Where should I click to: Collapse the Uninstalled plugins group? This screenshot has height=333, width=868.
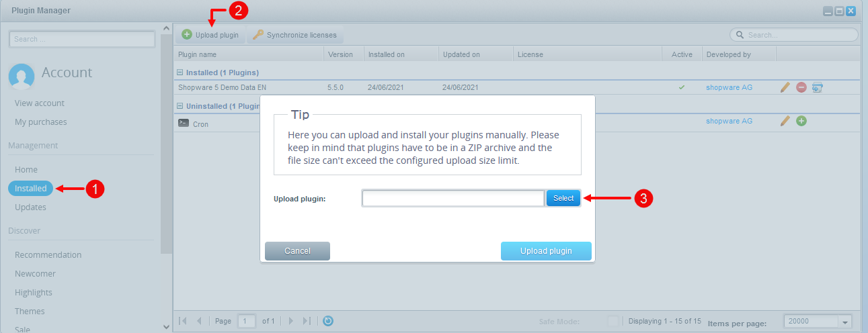pos(180,106)
